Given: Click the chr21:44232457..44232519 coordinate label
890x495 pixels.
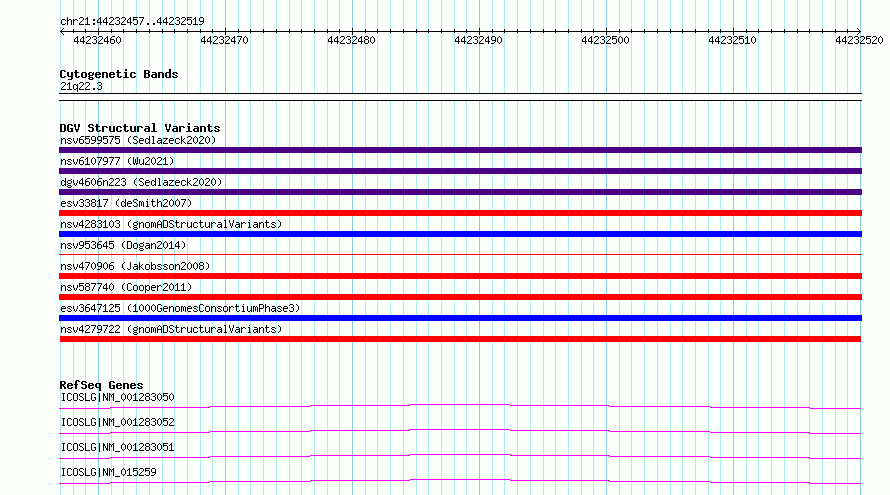Looking at the screenshot, I should [x=132, y=21].
